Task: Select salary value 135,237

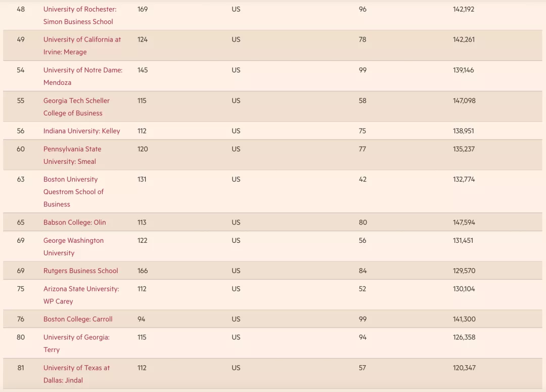Action: pos(464,149)
